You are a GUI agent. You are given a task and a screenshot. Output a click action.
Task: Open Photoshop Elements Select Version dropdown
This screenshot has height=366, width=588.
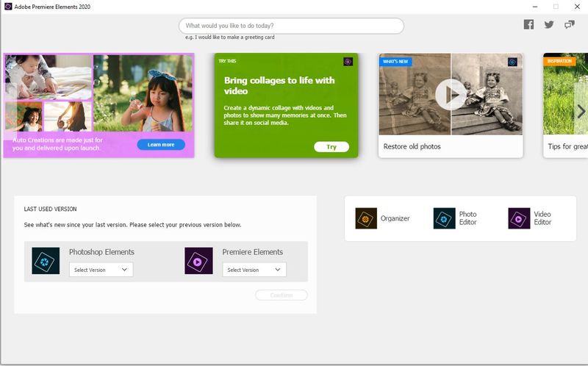(x=101, y=270)
